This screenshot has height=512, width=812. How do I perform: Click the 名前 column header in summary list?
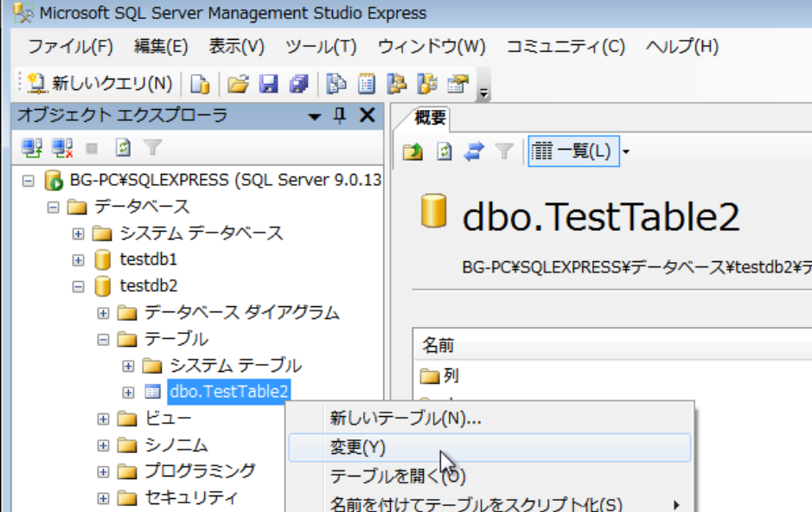438,345
